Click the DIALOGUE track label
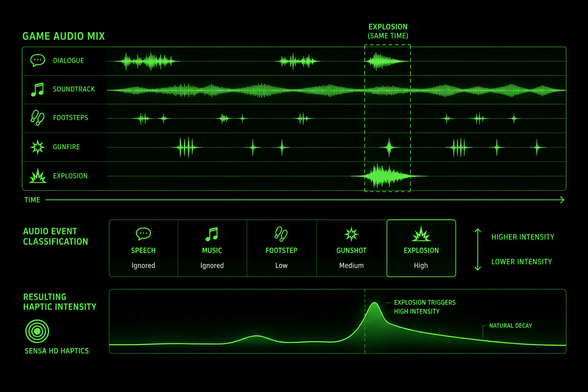Screen dimensions: 588x392 (x=69, y=60)
